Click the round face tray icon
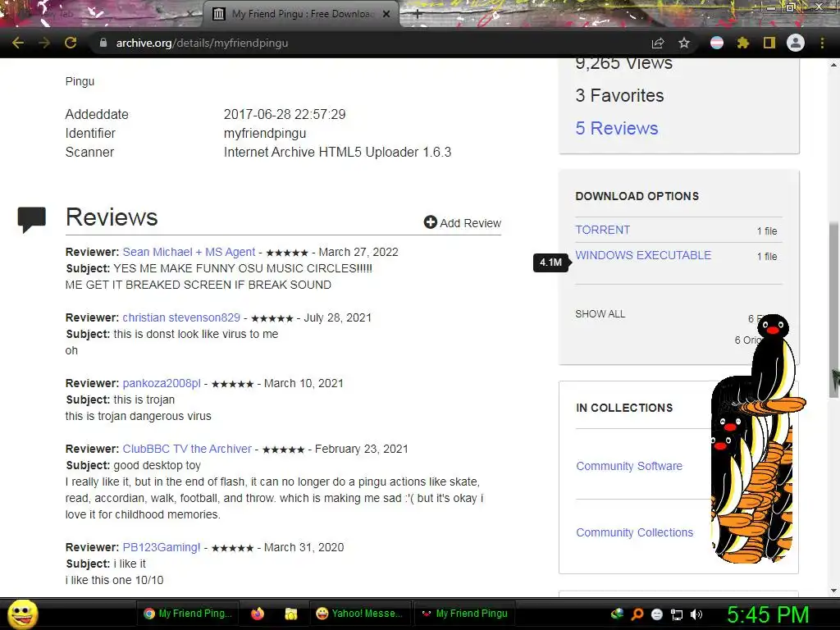The height and width of the screenshot is (630, 840). [657, 614]
